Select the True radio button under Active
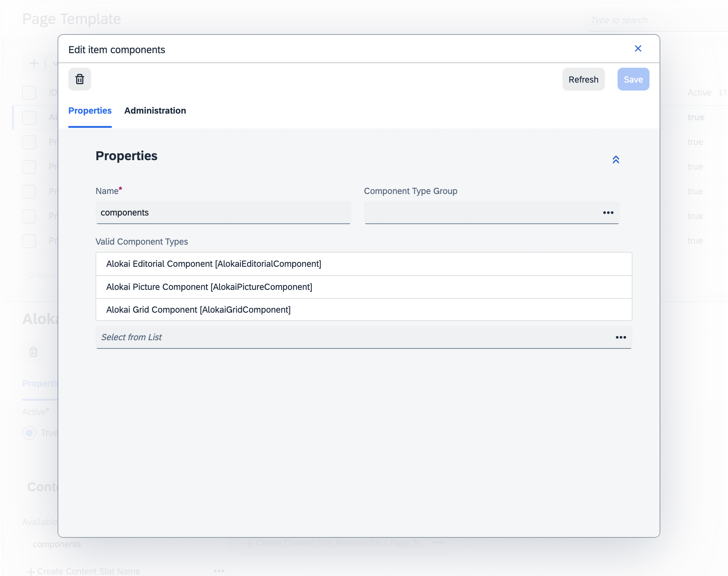This screenshot has width=728, height=576. pyautogui.click(x=29, y=433)
